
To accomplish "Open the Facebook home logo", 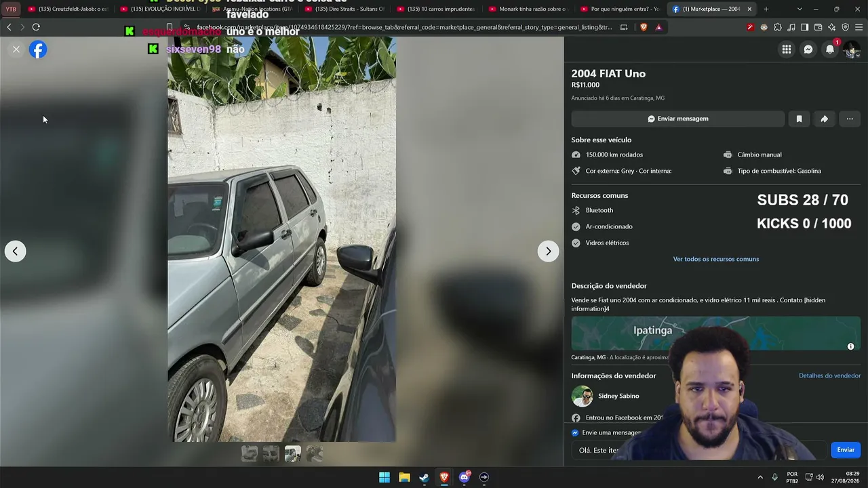I will [38, 49].
